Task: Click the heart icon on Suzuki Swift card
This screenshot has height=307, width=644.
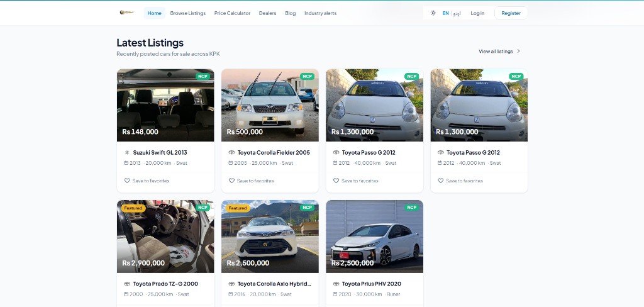Action: pos(127,181)
